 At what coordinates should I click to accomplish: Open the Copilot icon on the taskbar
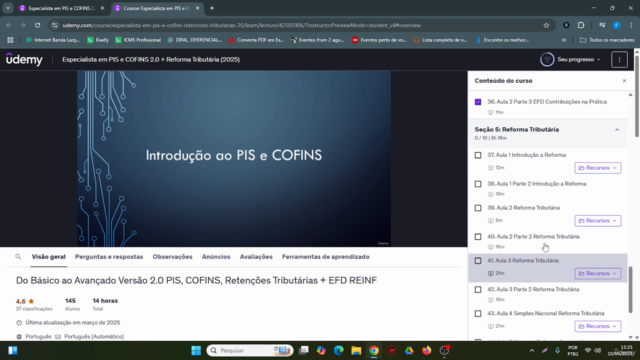321,350
